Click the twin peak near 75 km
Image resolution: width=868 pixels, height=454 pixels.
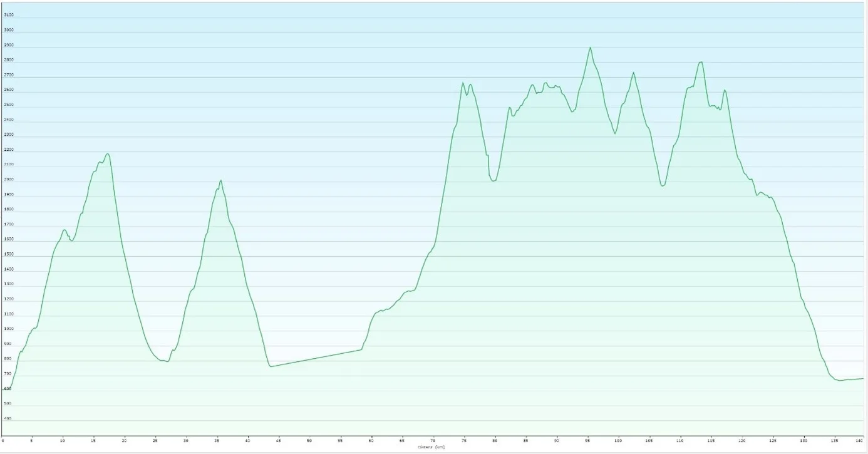463,83
